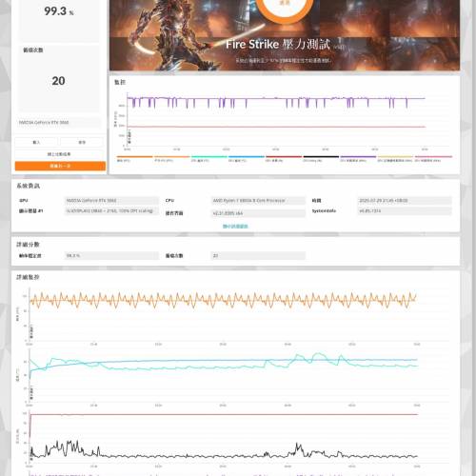Click the GUI version value field
Viewport: 476px width, 476px height.
258,213
